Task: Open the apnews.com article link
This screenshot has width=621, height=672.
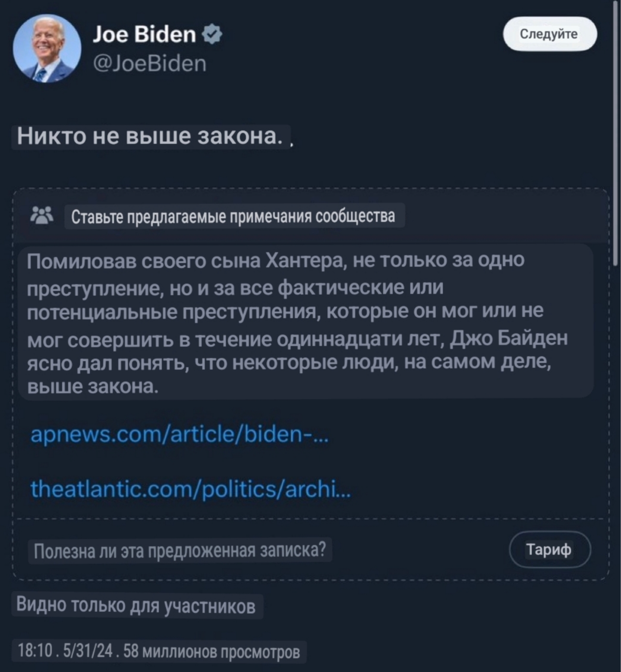Action: click(x=179, y=434)
